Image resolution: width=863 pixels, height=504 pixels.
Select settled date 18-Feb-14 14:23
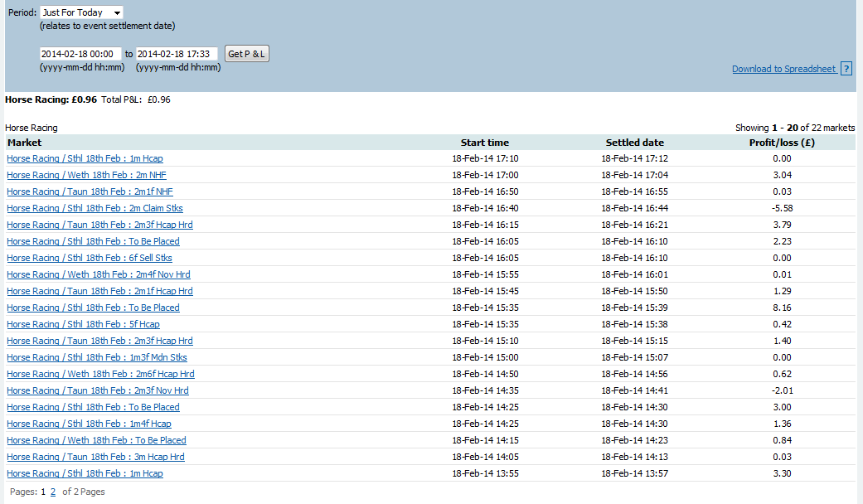(x=634, y=440)
